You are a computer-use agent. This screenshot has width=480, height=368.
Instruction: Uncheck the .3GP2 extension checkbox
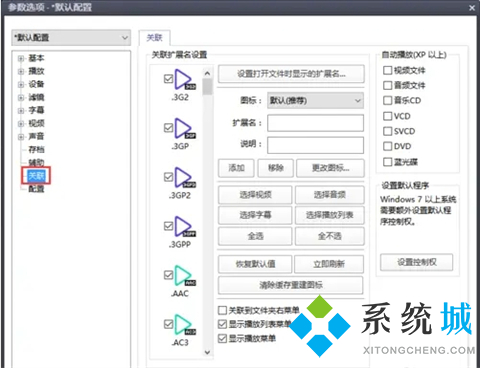click(169, 177)
